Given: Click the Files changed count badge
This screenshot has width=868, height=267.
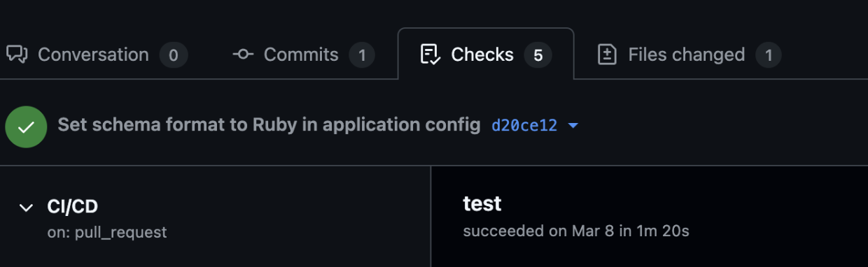Looking at the screenshot, I should point(769,55).
